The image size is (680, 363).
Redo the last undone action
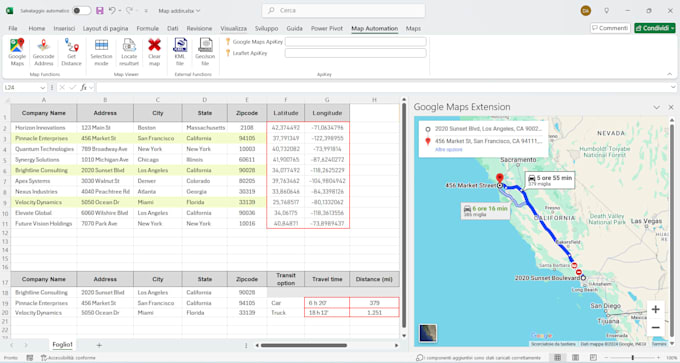[129, 10]
